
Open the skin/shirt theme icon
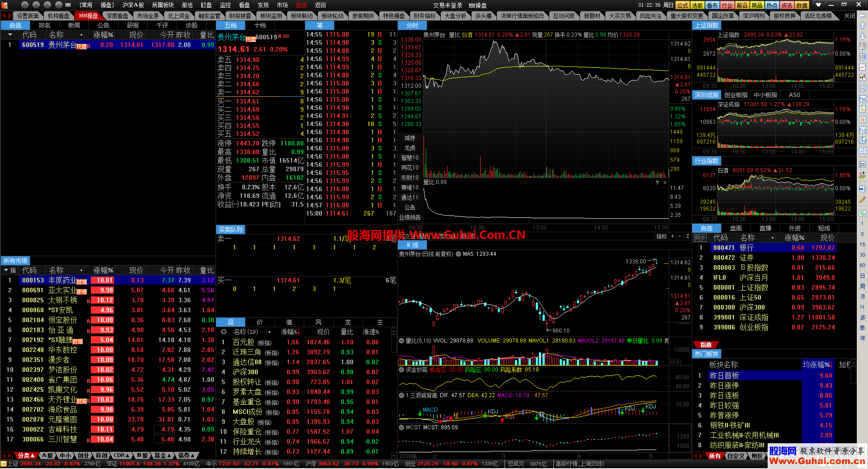tap(818, 5)
